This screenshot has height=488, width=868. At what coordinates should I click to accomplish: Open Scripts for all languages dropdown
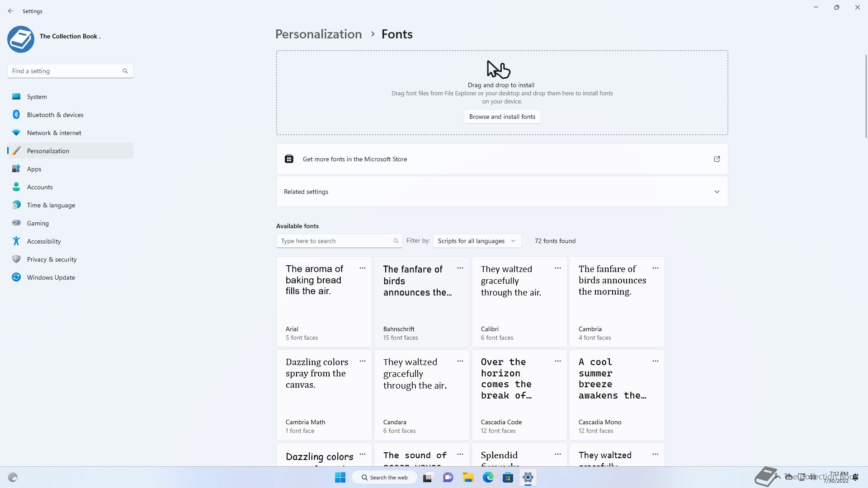tap(477, 241)
